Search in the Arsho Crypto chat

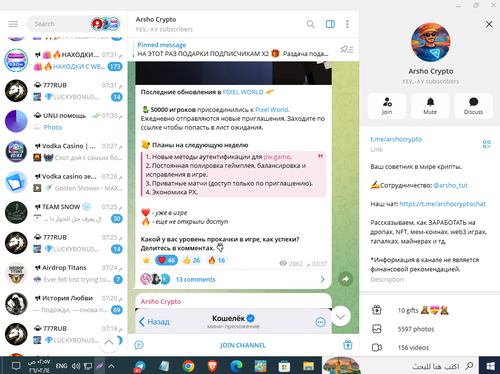point(310,24)
